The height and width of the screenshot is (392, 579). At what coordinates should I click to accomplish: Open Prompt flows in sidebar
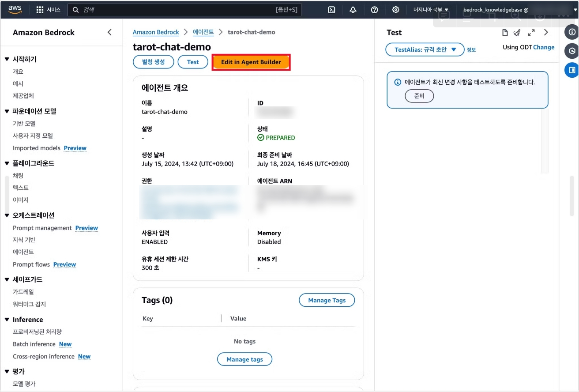click(31, 264)
